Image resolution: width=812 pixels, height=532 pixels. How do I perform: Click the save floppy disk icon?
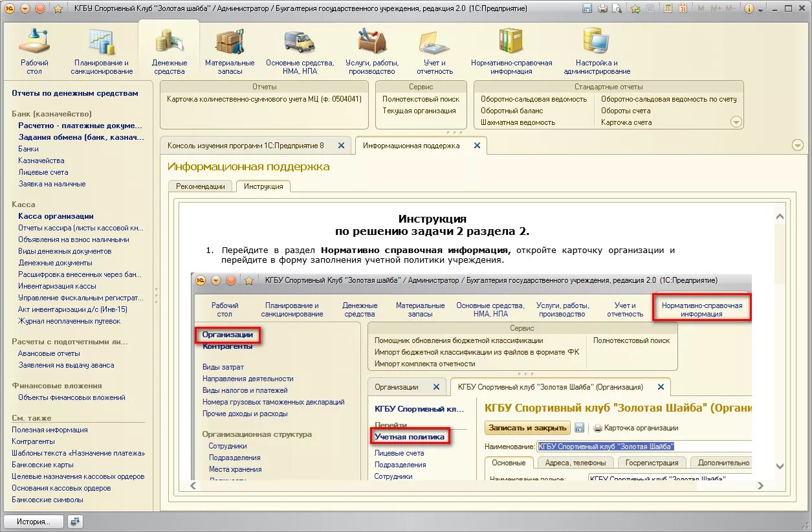click(587, 8)
